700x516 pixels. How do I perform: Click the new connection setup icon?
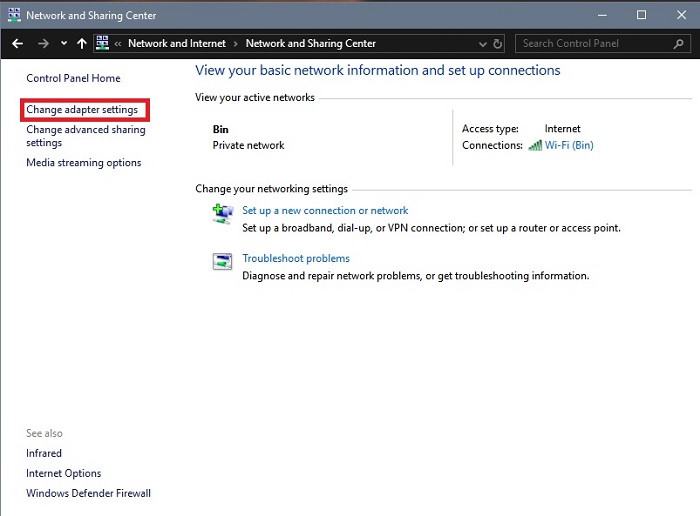pyautogui.click(x=222, y=213)
